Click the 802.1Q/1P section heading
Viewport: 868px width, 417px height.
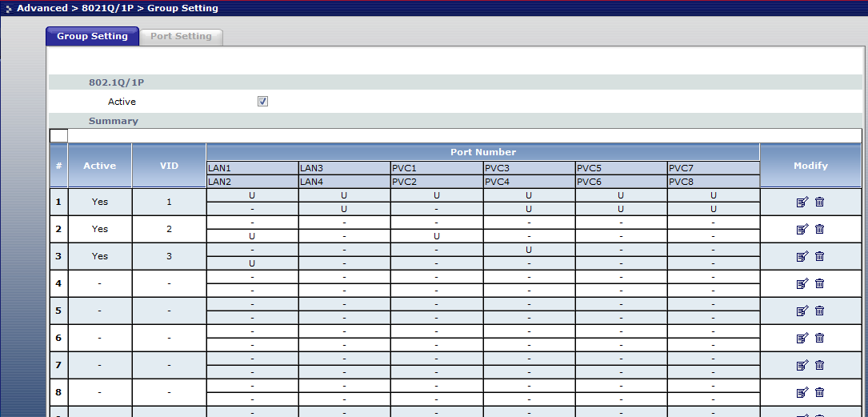point(117,82)
